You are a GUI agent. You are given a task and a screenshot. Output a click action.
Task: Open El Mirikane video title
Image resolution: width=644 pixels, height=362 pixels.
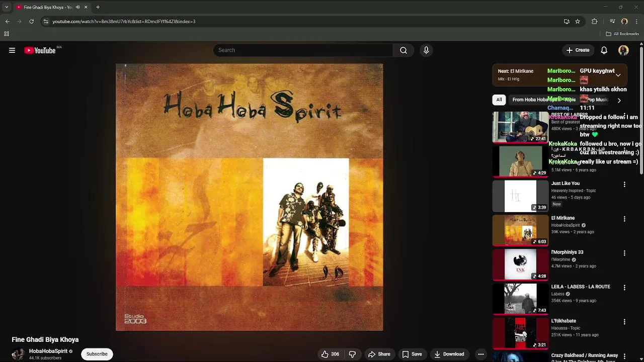[x=562, y=218]
